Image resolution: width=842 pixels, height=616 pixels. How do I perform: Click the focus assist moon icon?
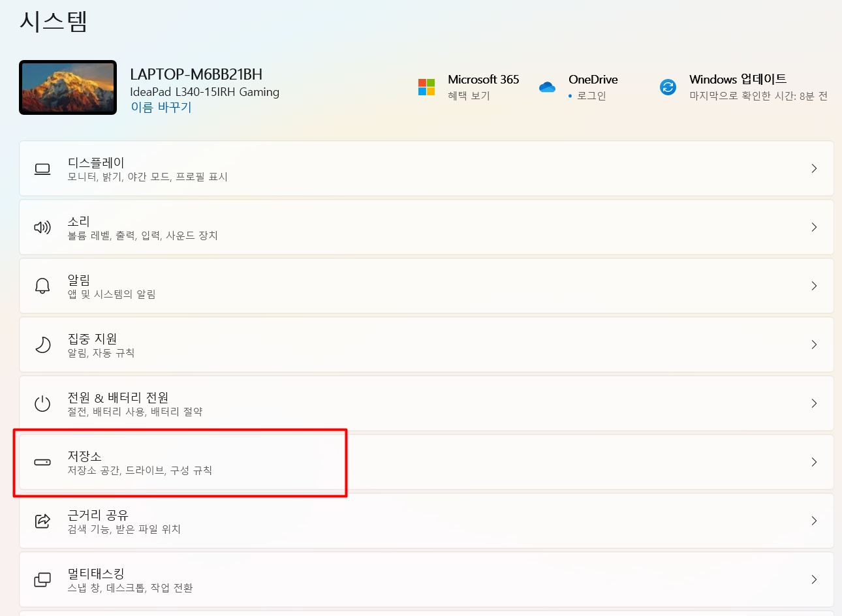coord(42,345)
